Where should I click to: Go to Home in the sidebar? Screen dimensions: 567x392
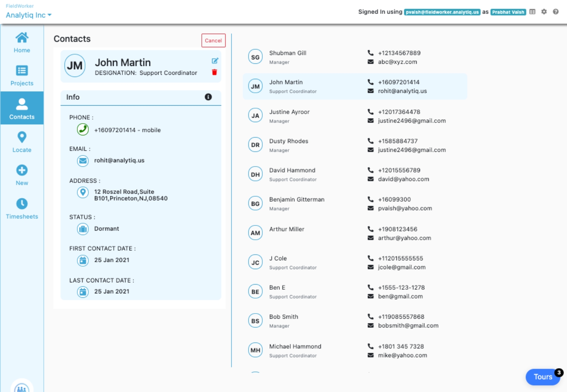(x=22, y=43)
